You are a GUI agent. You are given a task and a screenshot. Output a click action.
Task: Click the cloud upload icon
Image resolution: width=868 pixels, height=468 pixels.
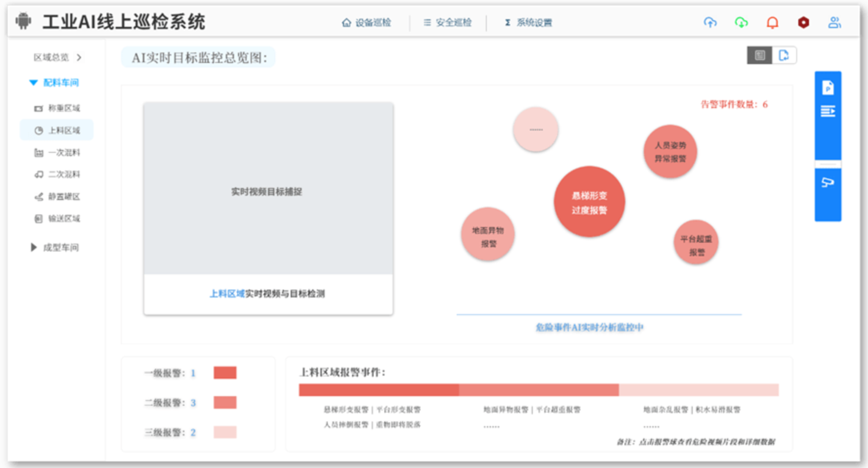710,23
